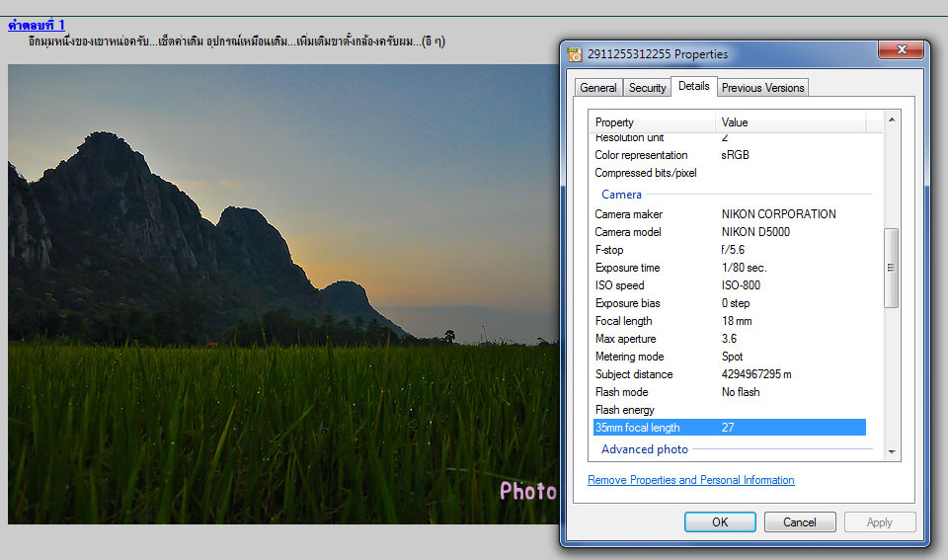The image size is (948, 560).
Task: Open the Security tab
Action: (647, 88)
